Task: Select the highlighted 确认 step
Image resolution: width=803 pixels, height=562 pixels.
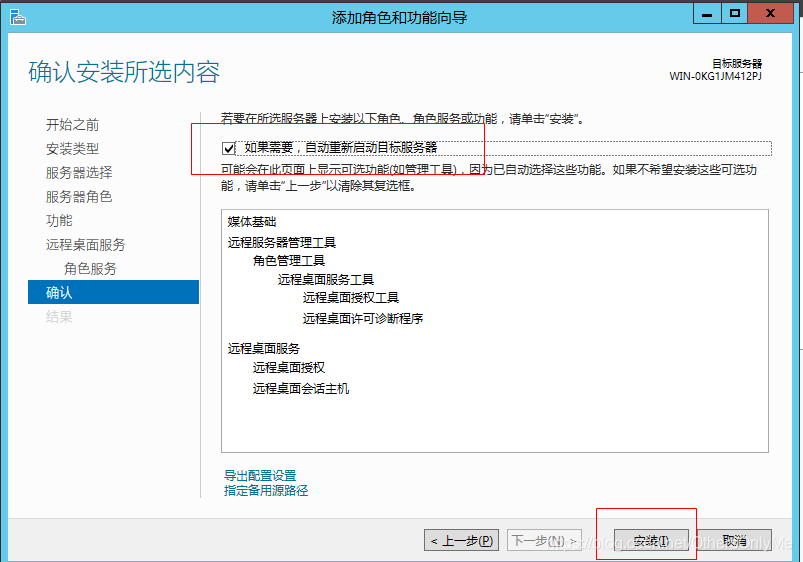Action: [x=113, y=292]
